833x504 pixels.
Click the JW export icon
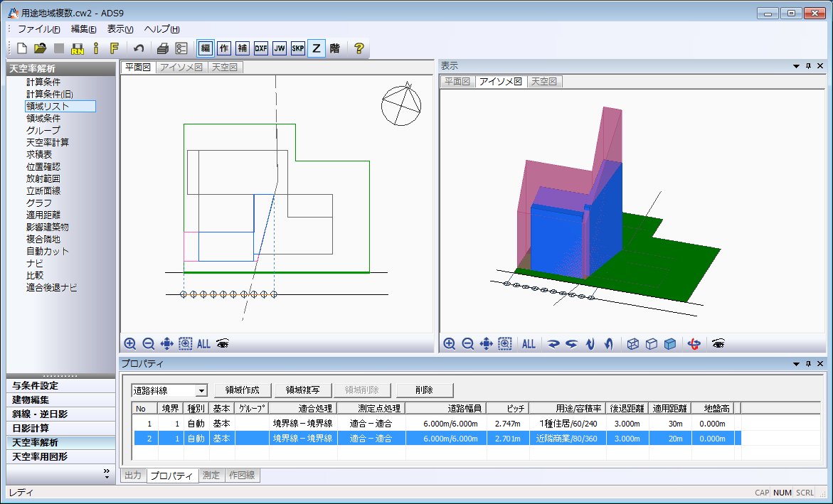280,48
